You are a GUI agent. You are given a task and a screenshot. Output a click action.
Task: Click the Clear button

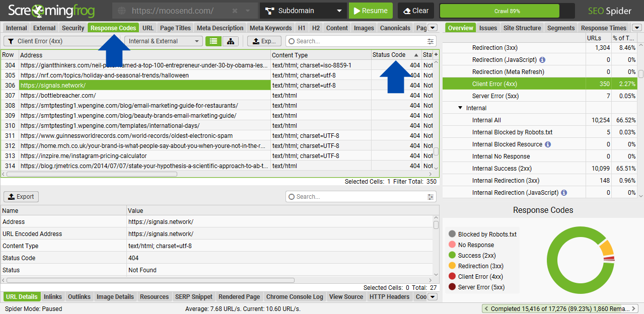(416, 11)
